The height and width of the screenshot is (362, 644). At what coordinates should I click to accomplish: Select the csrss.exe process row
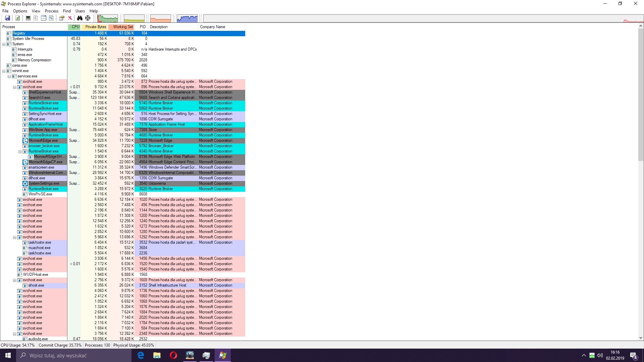tap(122, 65)
